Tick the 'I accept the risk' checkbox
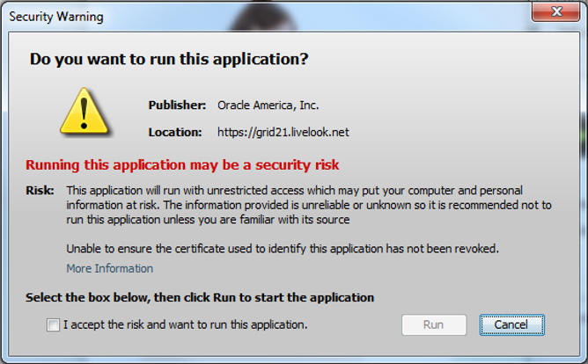Viewport: 588px width, 364px height. tap(53, 324)
